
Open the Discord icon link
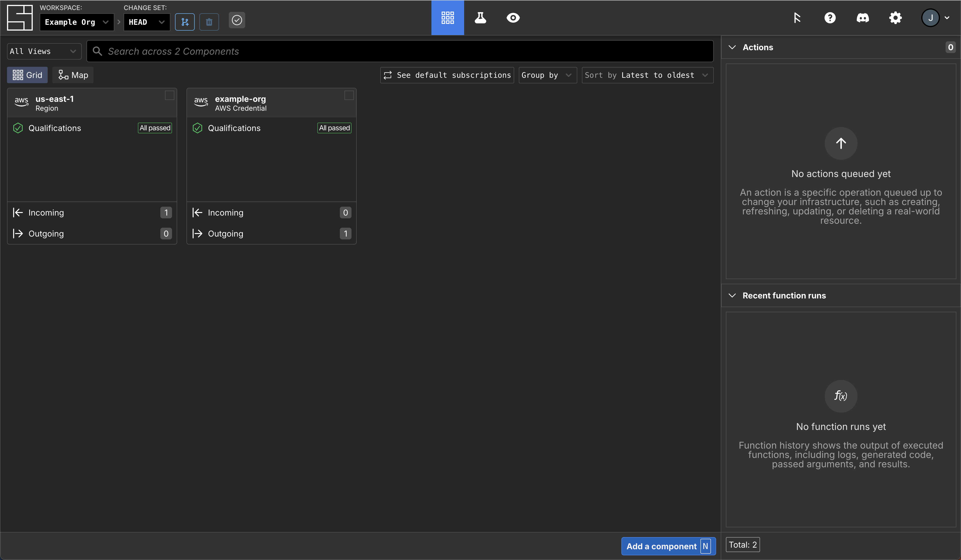point(863,18)
